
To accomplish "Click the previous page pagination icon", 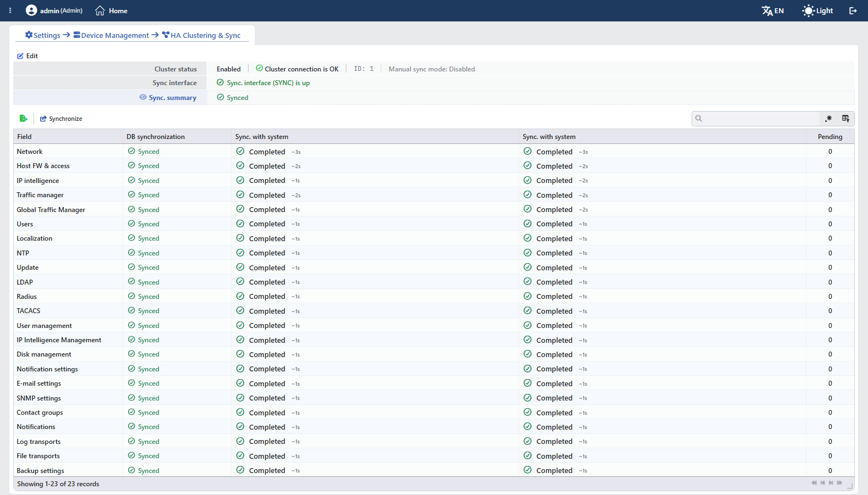I will 822,483.
